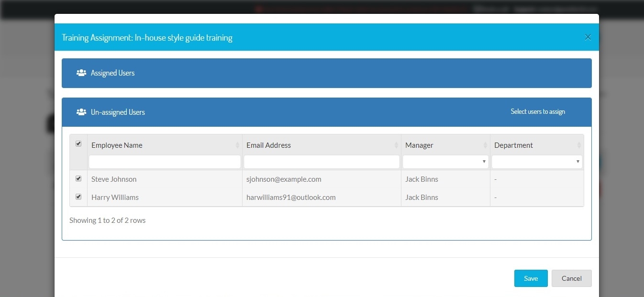Viewport: 644px width, 297px height.
Task: Open the Department filter dropdown
Action: 537,162
